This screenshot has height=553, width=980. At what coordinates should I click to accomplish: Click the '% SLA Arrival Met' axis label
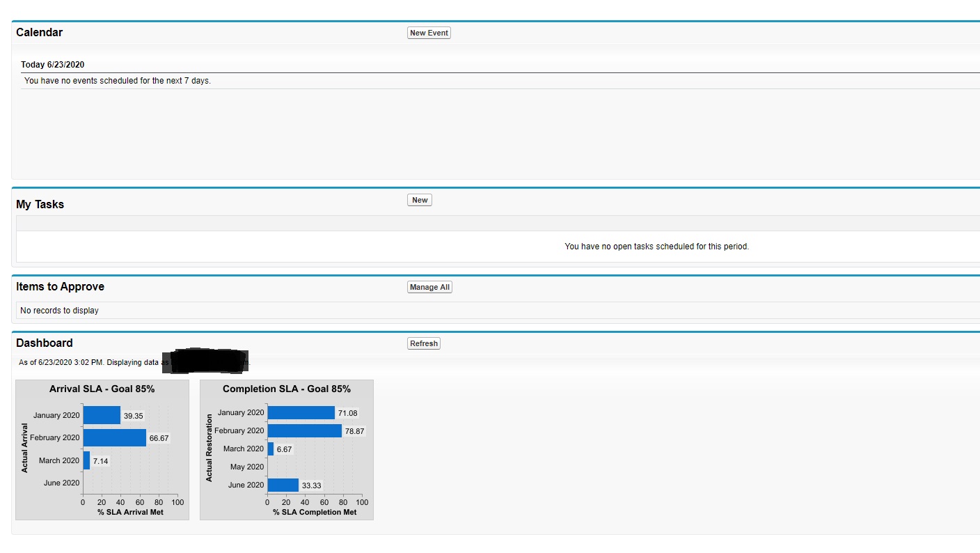[x=130, y=513]
